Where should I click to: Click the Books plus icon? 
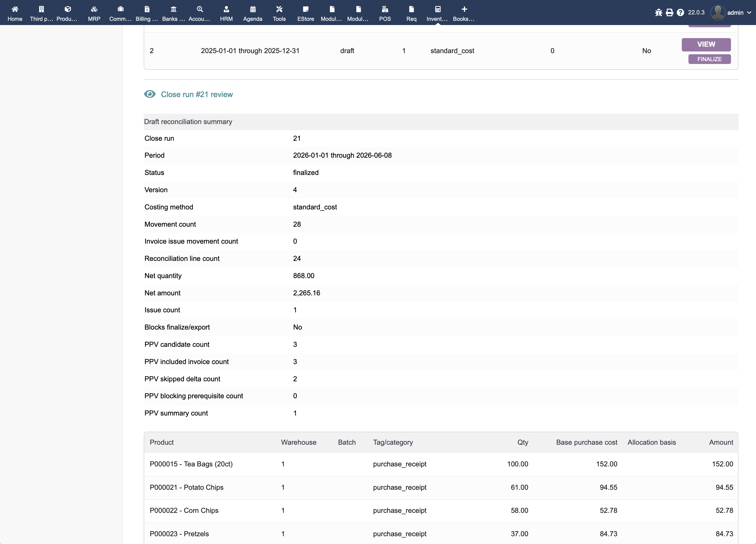point(464,9)
